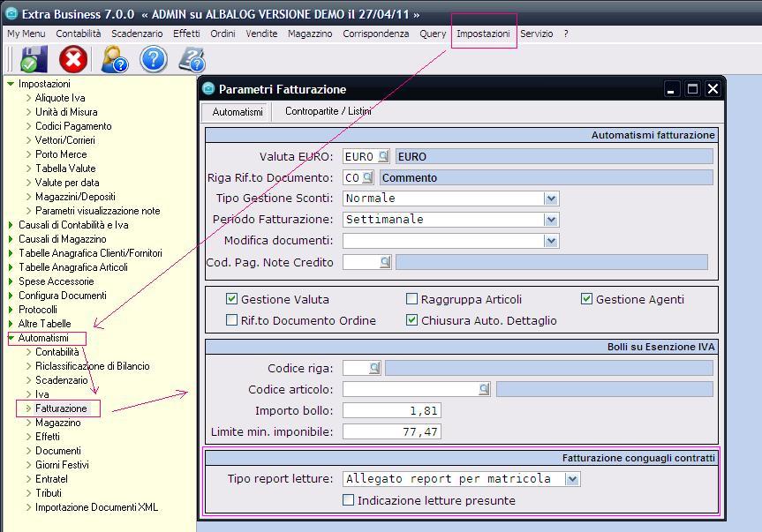Select Aliquote Iva in tree
The width and height of the screenshot is (762, 532).
[60, 98]
